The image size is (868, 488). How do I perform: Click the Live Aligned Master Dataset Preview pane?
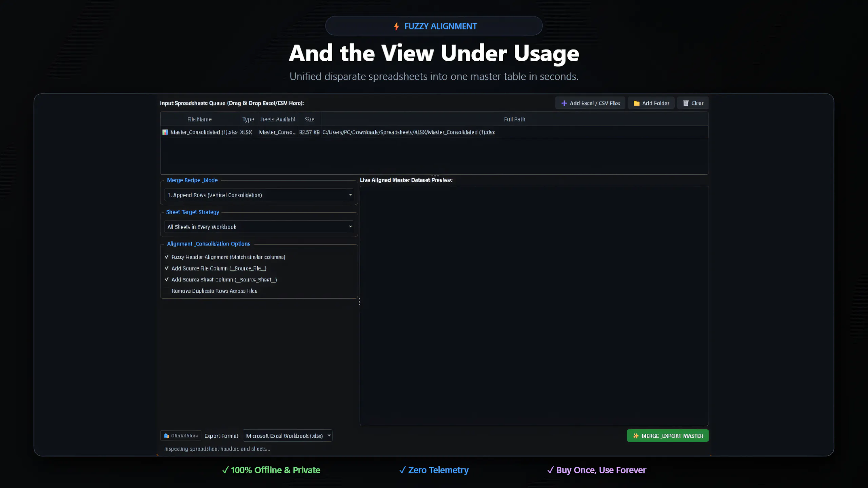[534, 306]
